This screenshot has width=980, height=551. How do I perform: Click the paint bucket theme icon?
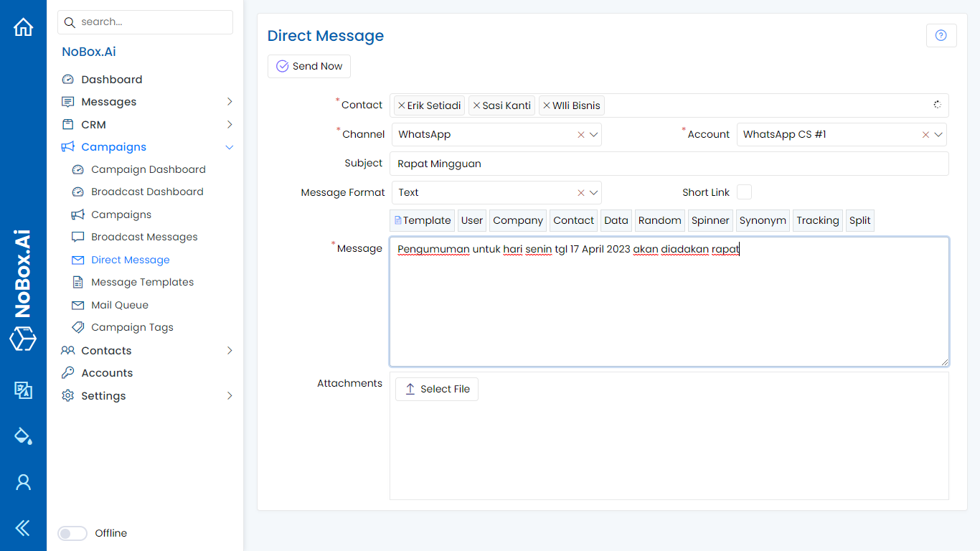(24, 435)
